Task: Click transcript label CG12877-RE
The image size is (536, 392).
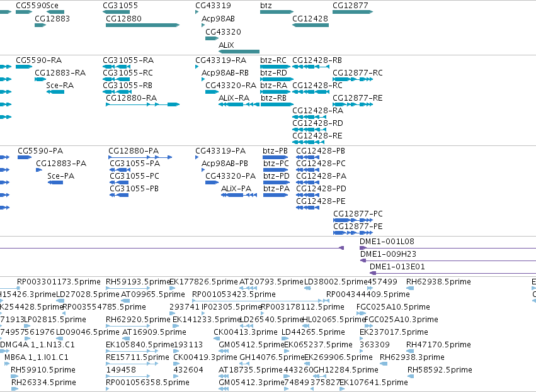Action: point(358,98)
